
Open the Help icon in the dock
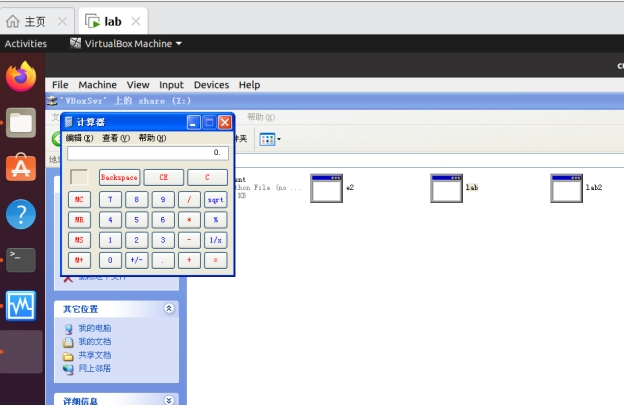(x=21, y=214)
